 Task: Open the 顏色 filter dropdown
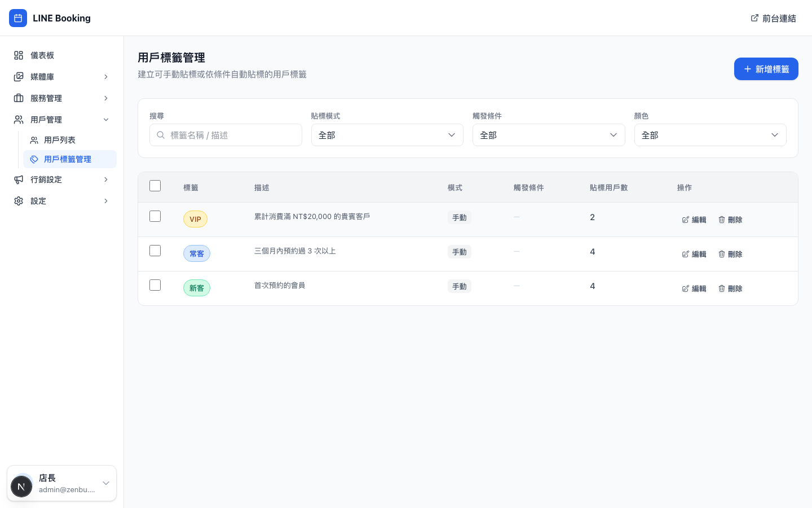(x=710, y=135)
